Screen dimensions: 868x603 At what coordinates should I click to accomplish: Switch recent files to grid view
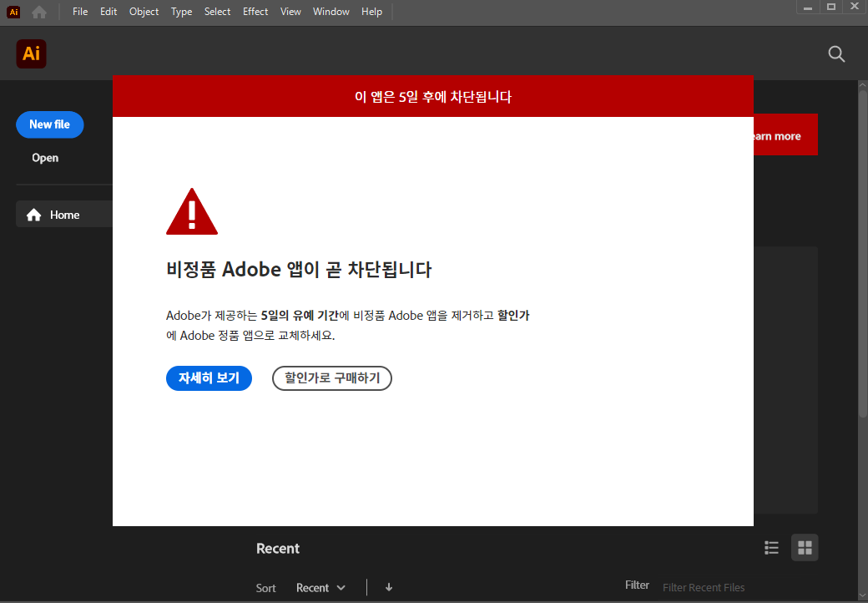coord(805,548)
